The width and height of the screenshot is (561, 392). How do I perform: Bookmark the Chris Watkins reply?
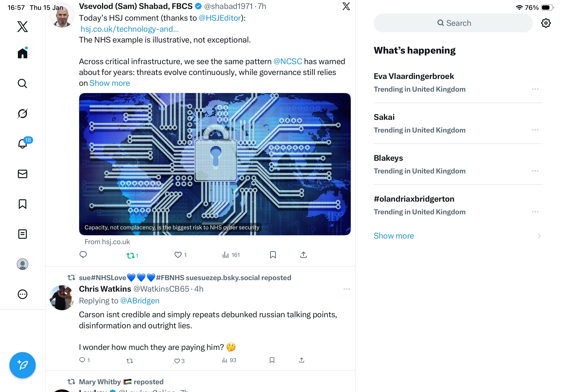pos(272,360)
